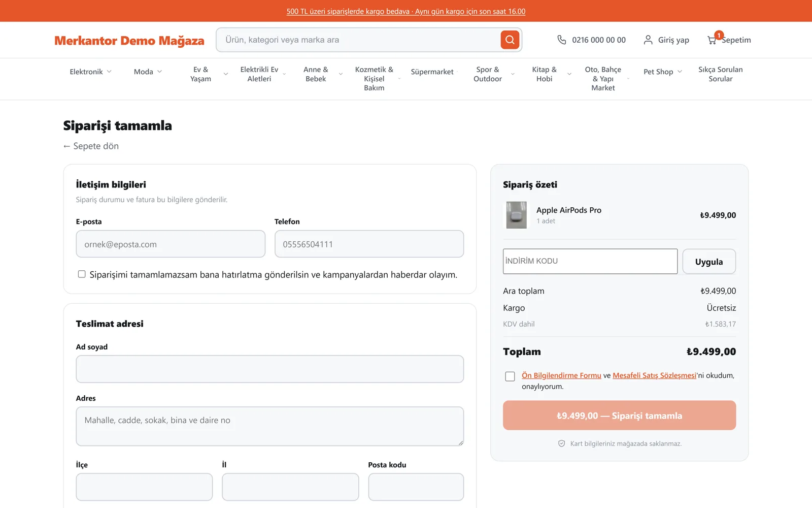The width and height of the screenshot is (812, 508).
Task: Follow the Sepete dön link
Action: [x=91, y=146]
